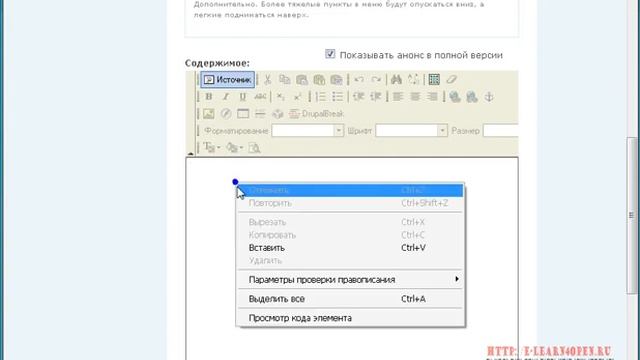This screenshot has height=360, width=640.
Task: Open the text color picker dropdown
Action: 212,147
